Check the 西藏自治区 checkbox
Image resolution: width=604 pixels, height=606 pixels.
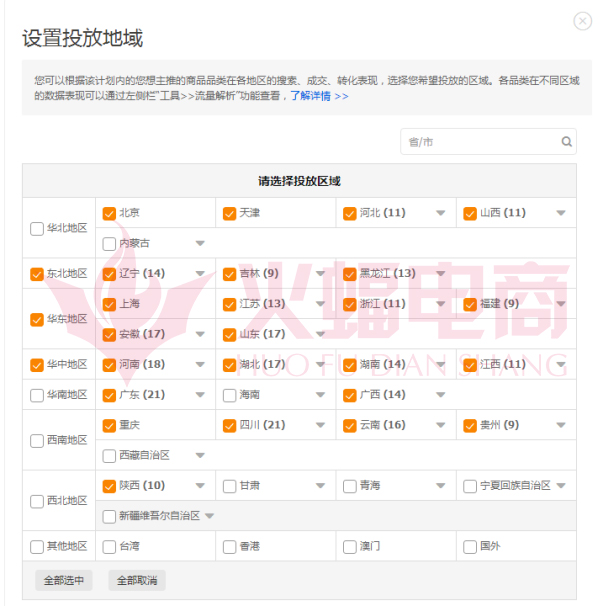[x=109, y=456]
